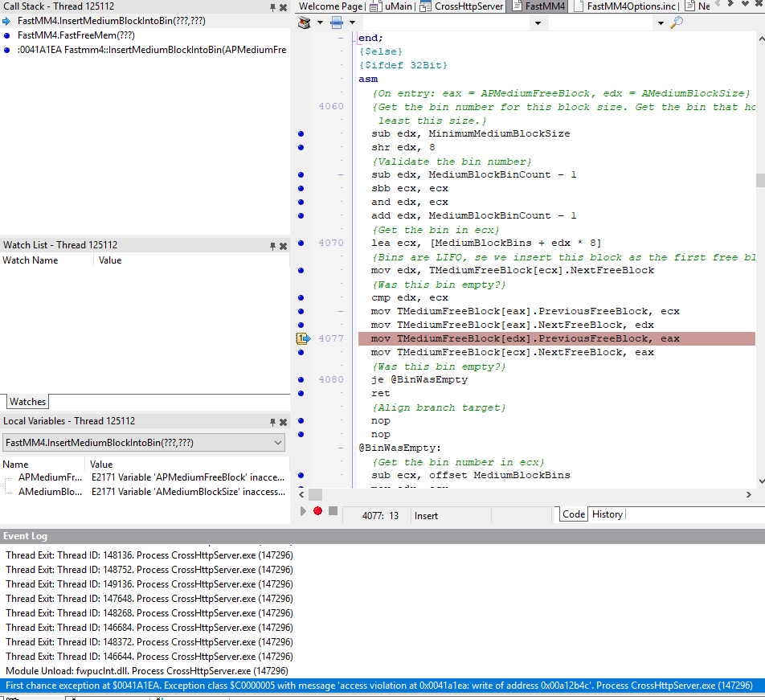
Task: Toggle auto-hide pin on the Watch List panel
Action: (271, 244)
